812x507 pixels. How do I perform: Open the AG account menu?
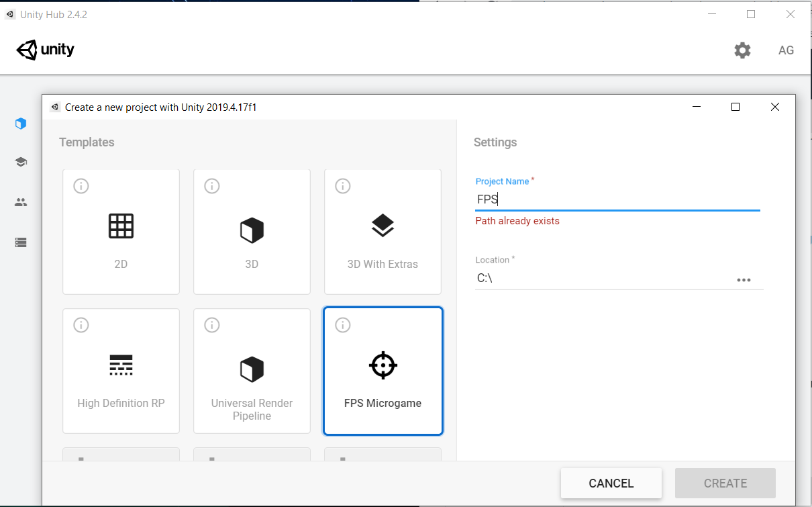[x=786, y=50]
